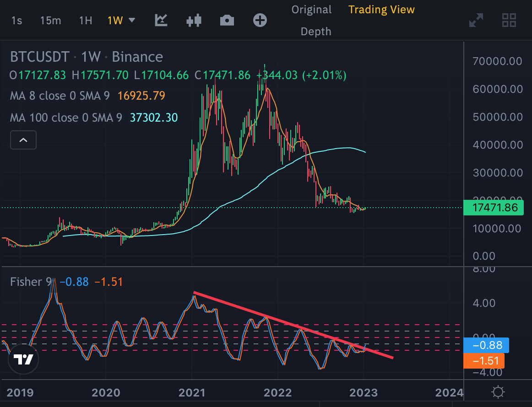Screen dimensions: 532x407
Task: Select the MA 8 close indicator legend
Action: (x=60, y=96)
